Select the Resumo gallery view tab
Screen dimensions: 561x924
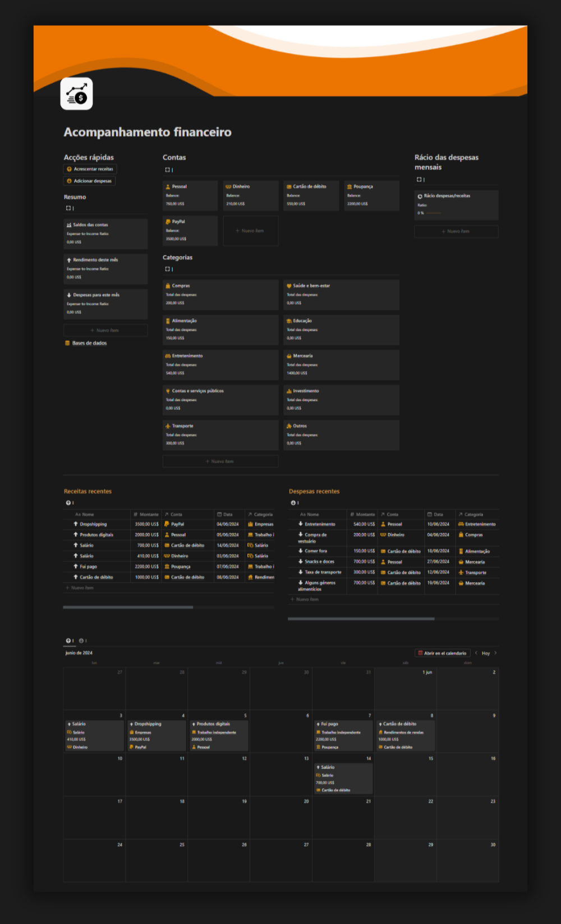(x=70, y=208)
